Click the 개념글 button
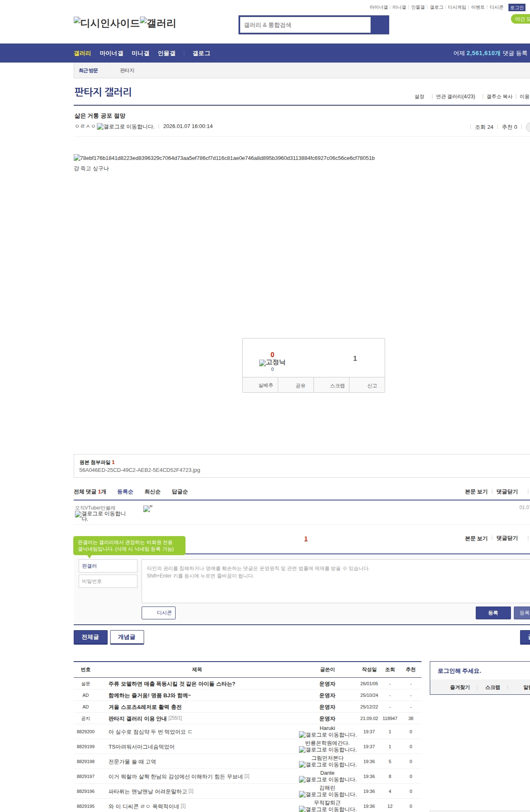 click(x=127, y=637)
